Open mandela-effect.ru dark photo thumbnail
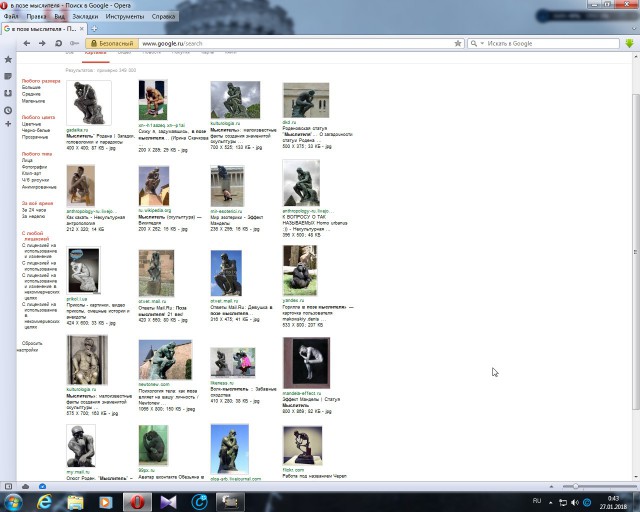 [x=307, y=363]
